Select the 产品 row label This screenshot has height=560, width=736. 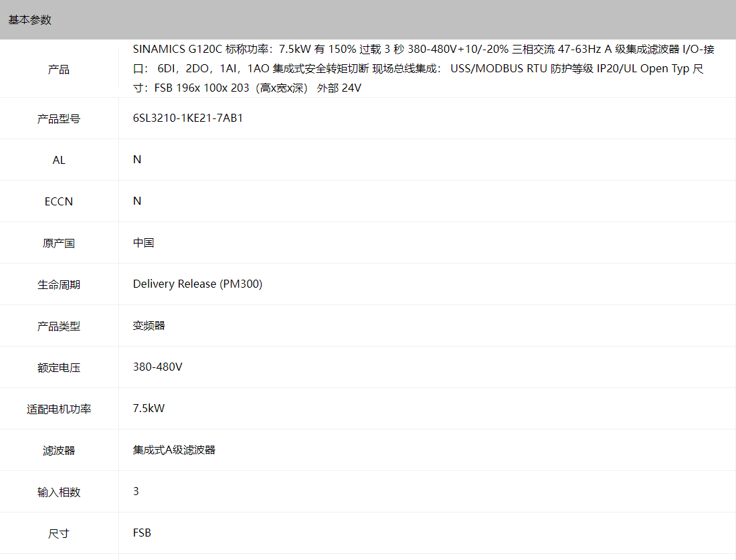(x=59, y=70)
